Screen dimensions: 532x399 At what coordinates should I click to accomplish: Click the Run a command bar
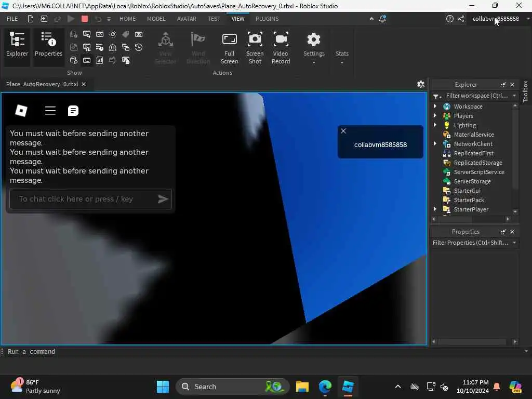pyautogui.click(x=264, y=352)
